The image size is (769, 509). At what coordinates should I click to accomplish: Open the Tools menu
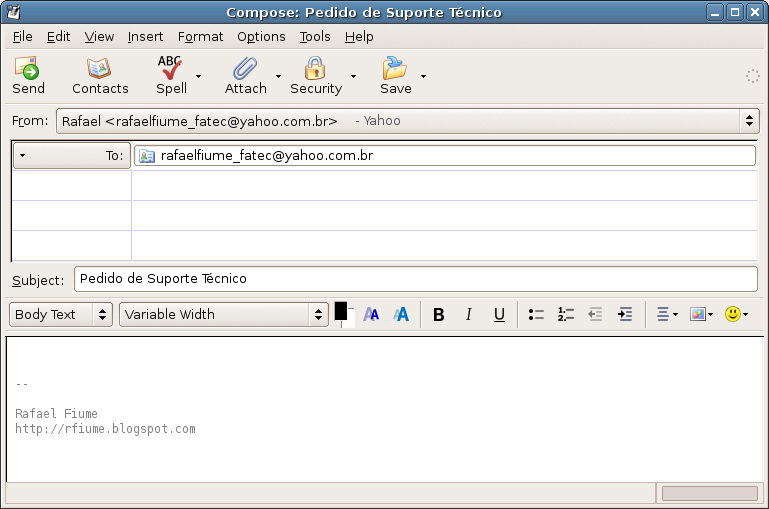pyautogui.click(x=315, y=37)
